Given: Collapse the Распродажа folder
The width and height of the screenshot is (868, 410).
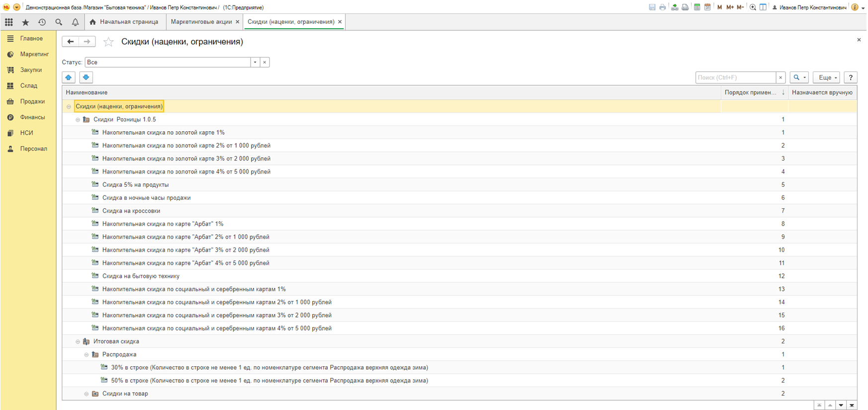Looking at the screenshot, I should tap(87, 355).
